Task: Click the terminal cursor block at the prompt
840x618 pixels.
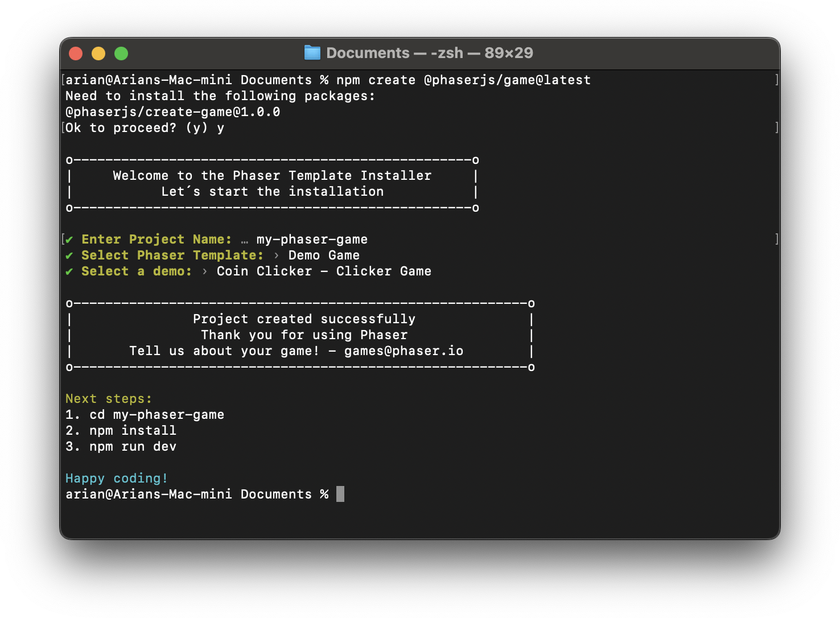Action: pyautogui.click(x=340, y=494)
